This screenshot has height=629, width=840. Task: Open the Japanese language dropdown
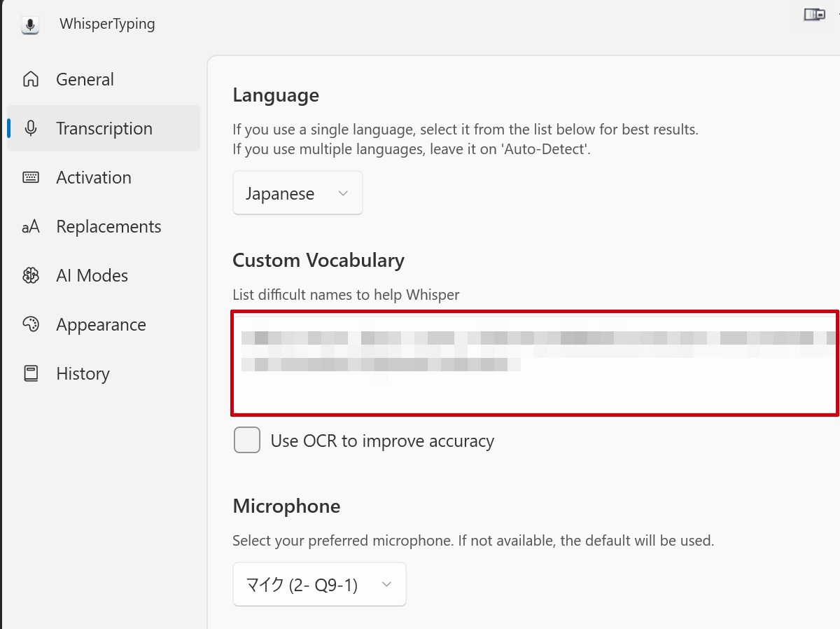click(297, 193)
